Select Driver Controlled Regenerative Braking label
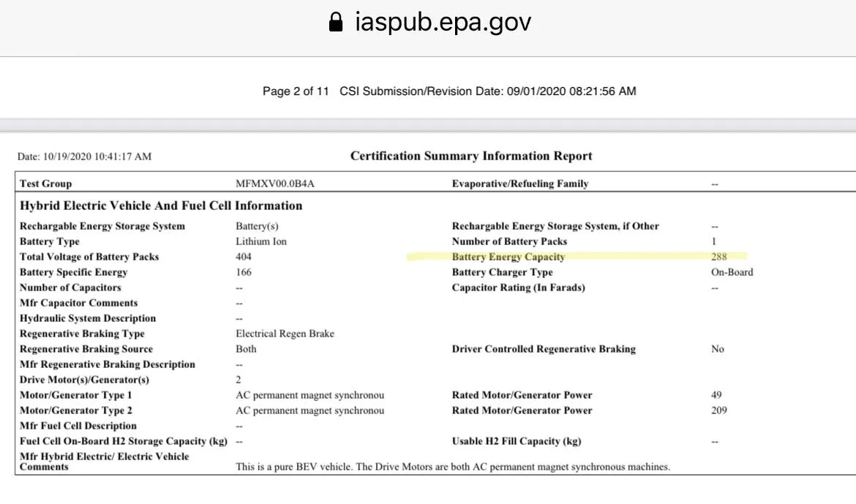856x504 pixels. coord(544,349)
